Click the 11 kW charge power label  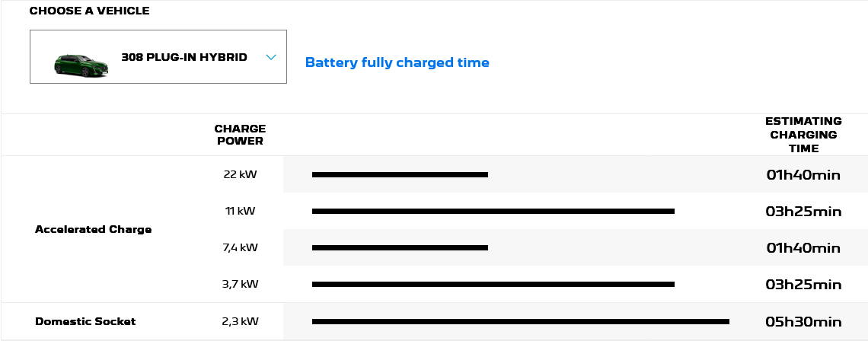[x=240, y=211]
